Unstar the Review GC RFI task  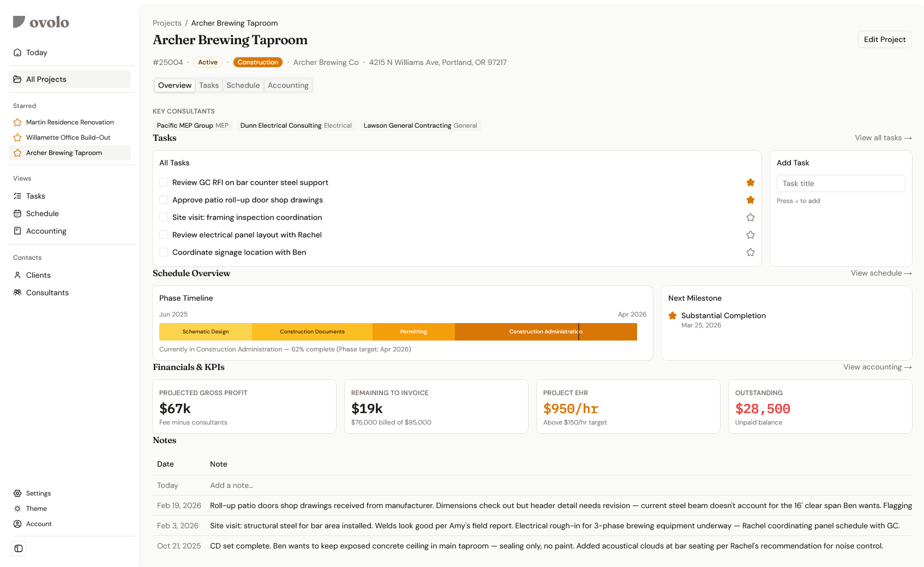point(751,182)
